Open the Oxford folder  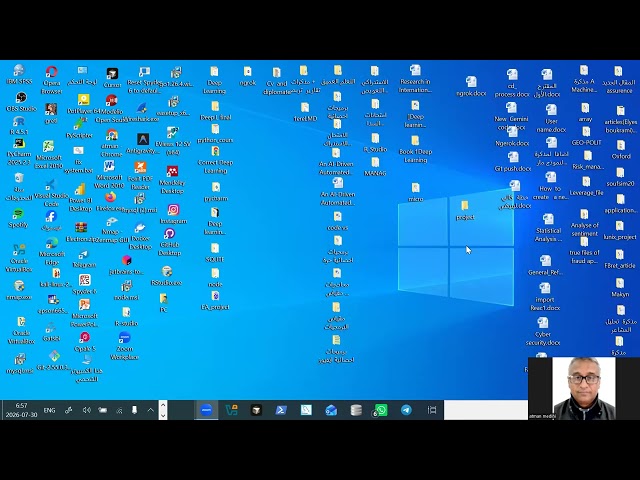tap(621, 150)
